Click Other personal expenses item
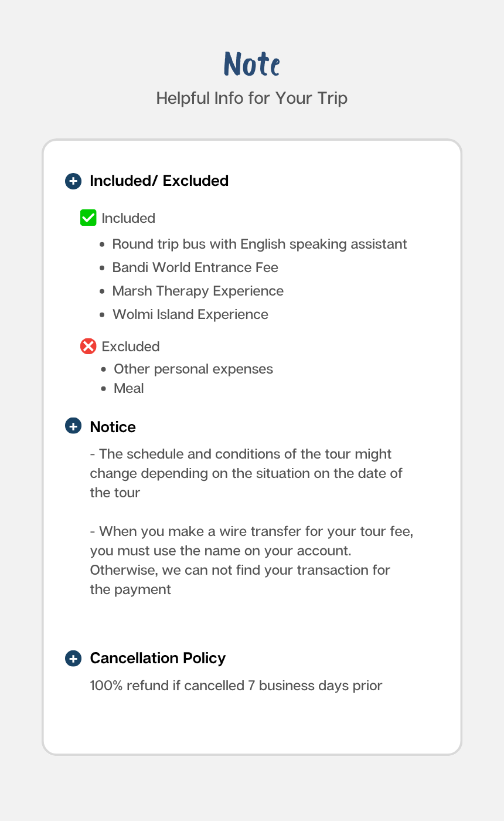The height and width of the screenshot is (821, 504). pos(193,369)
